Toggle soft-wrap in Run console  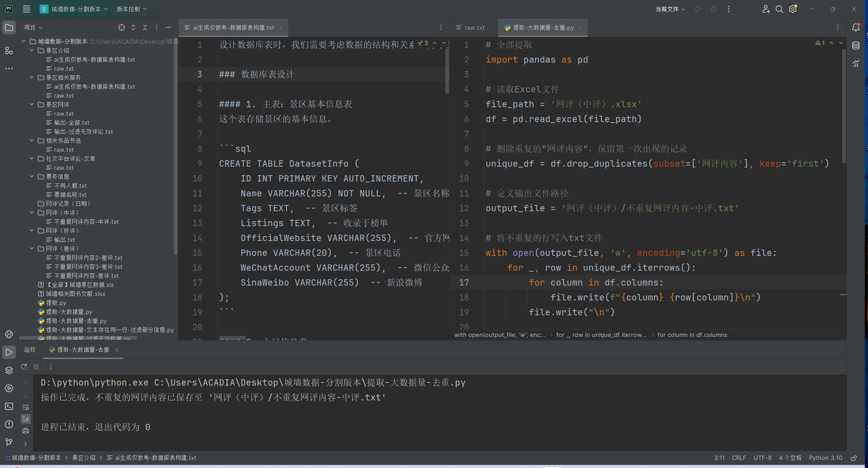(26, 407)
